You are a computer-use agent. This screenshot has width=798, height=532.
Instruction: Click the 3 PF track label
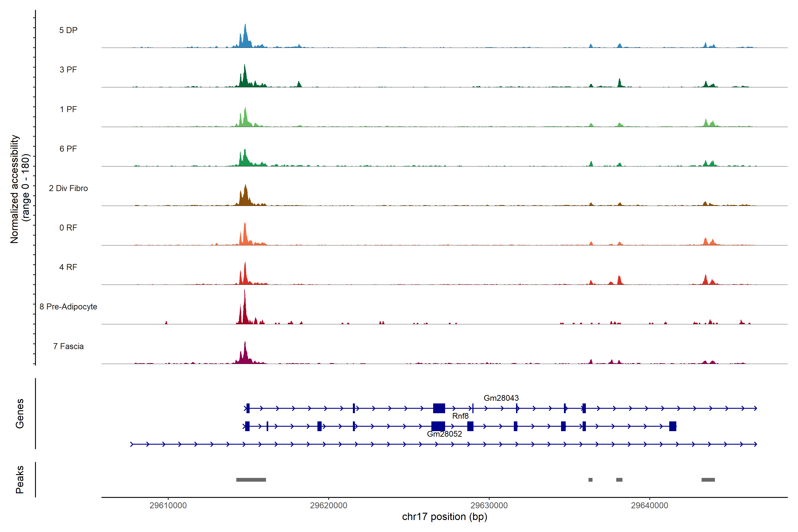(68, 70)
